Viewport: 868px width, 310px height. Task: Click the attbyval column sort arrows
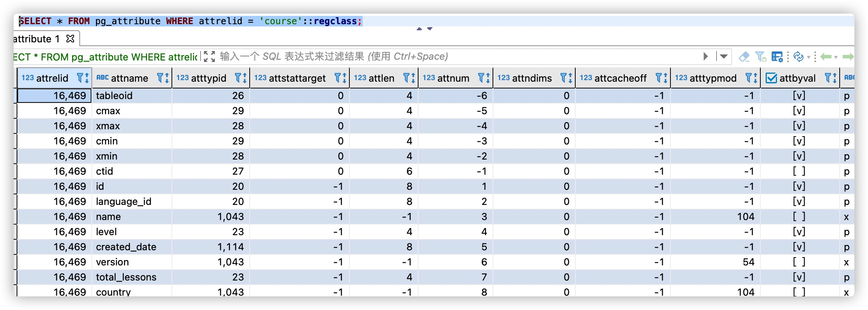point(835,78)
